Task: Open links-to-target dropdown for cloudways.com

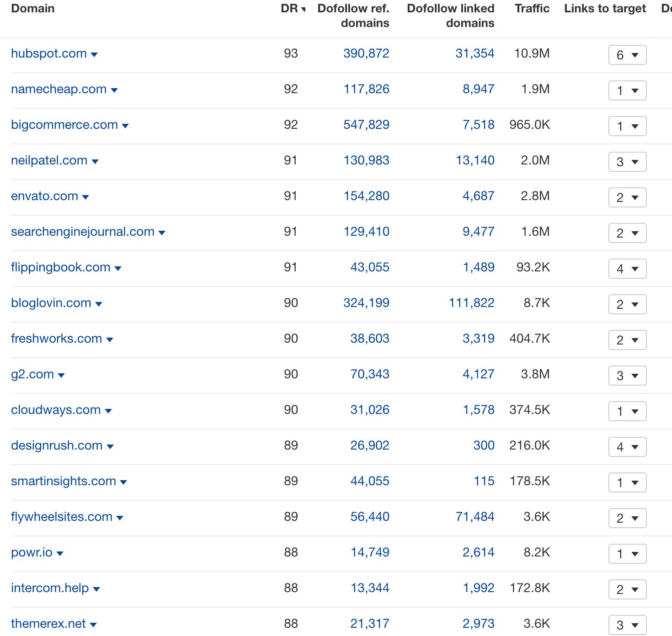Action: pyautogui.click(x=627, y=411)
